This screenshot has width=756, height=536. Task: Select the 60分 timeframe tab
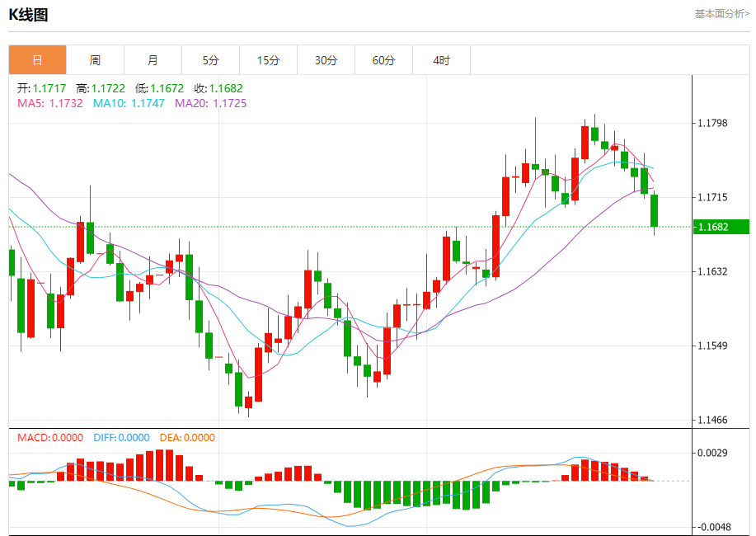(383, 60)
